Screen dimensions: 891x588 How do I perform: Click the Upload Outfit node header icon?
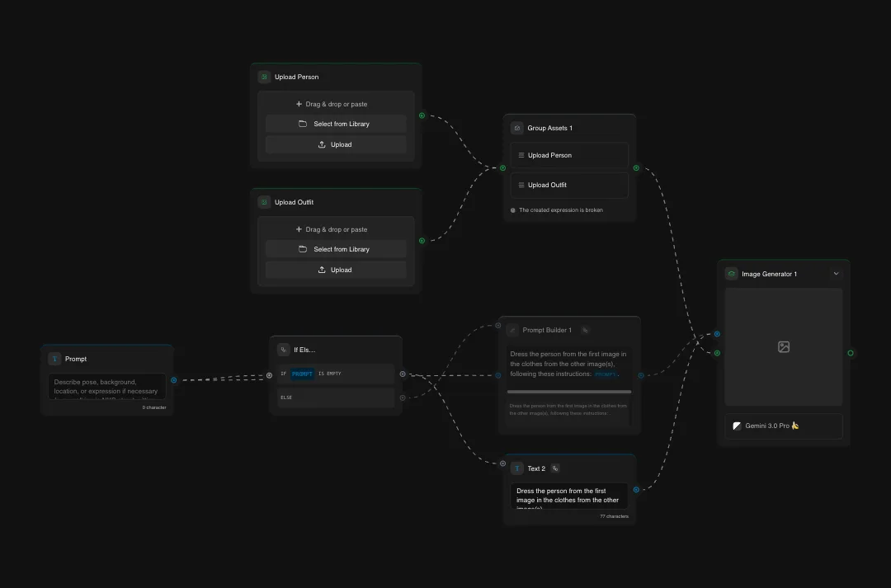264,201
